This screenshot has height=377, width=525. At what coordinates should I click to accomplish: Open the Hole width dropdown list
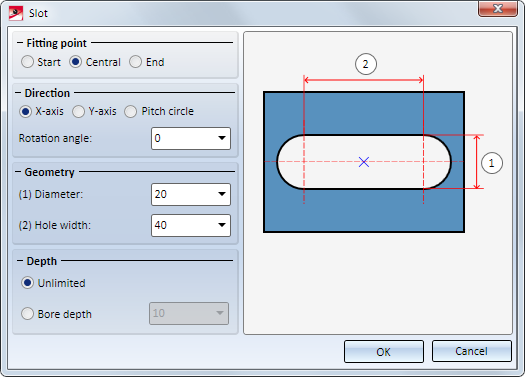222,225
